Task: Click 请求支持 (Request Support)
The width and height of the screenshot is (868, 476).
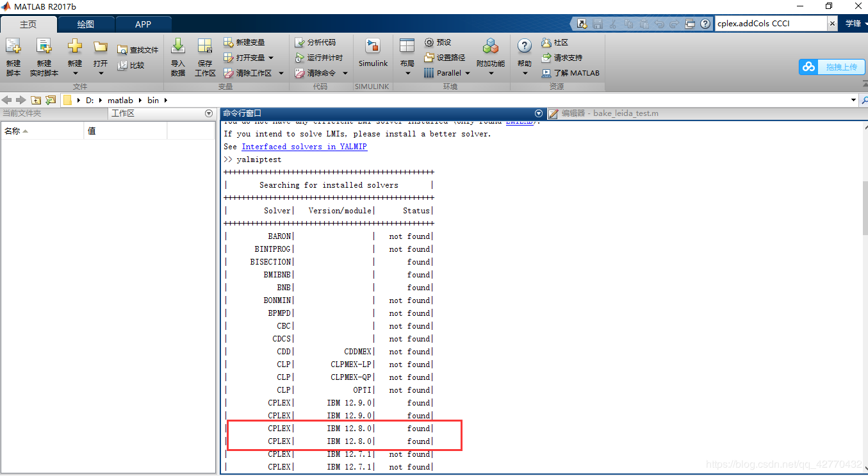Action: (562, 58)
